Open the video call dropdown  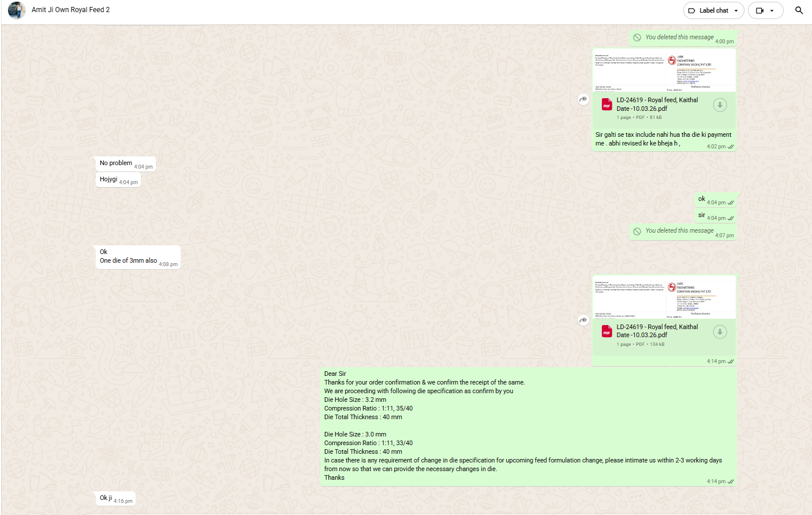tap(765, 10)
